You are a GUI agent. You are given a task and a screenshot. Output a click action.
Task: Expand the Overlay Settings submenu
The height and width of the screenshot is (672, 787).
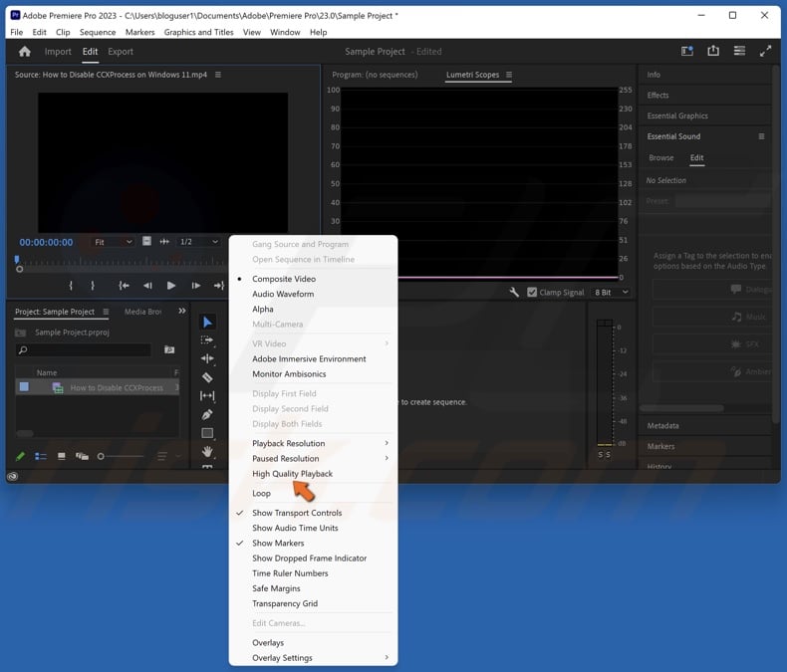(313, 657)
